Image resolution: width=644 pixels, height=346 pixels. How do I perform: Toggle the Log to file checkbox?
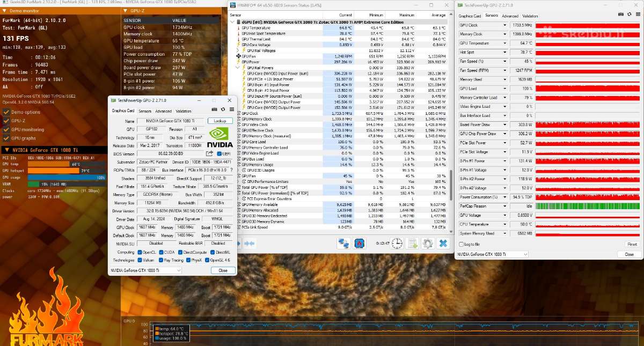(x=461, y=244)
